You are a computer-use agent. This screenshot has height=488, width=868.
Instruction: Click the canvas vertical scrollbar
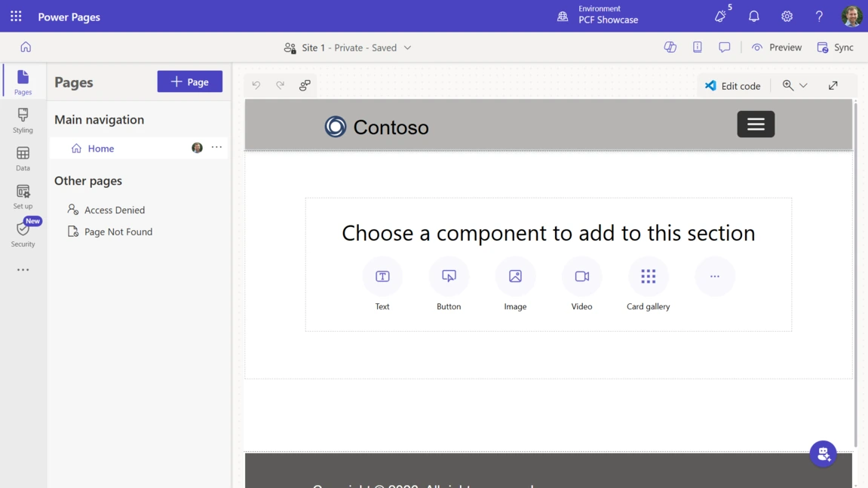pyautogui.click(x=856, y=273)
